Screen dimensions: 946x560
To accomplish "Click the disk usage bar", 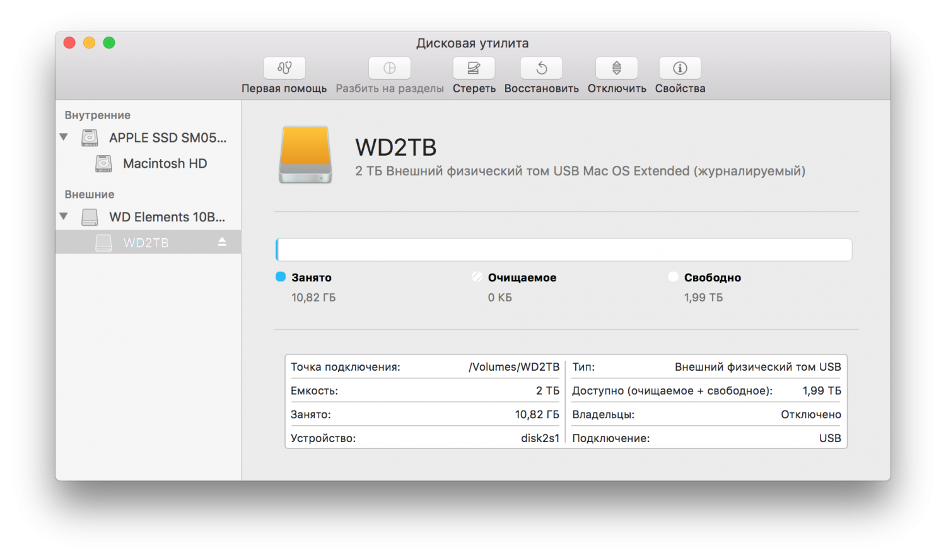I will click(564, 250).
